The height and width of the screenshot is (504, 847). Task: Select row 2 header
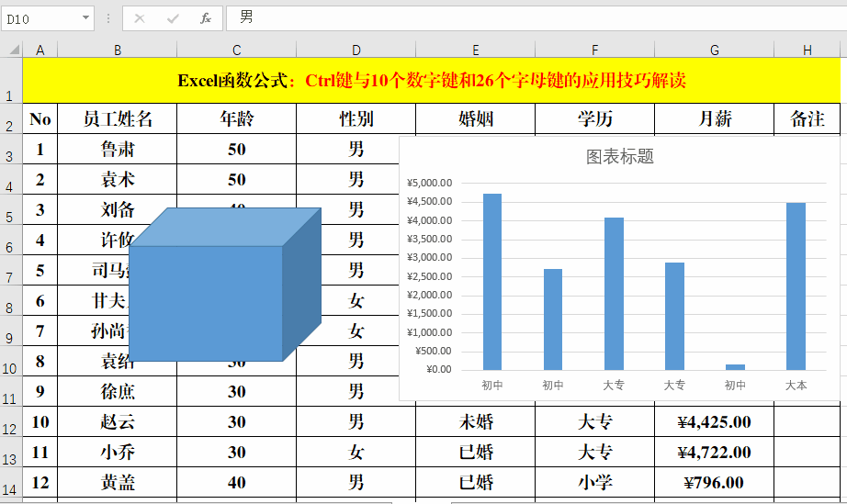(11, 118)
